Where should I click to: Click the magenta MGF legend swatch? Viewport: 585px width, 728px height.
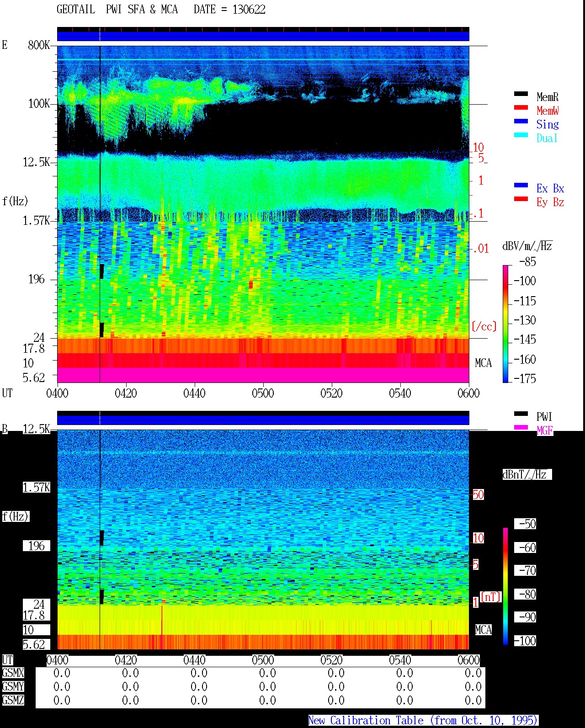(x=521, y=428)
